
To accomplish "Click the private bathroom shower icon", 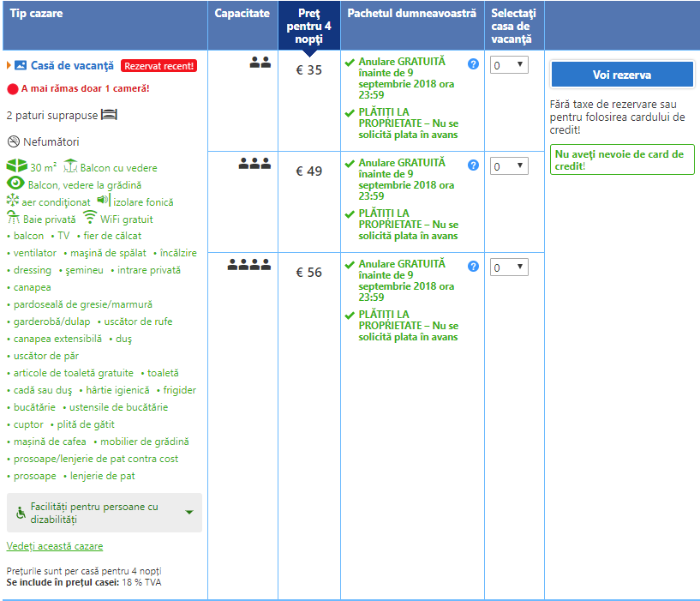I will pos(14,218).
